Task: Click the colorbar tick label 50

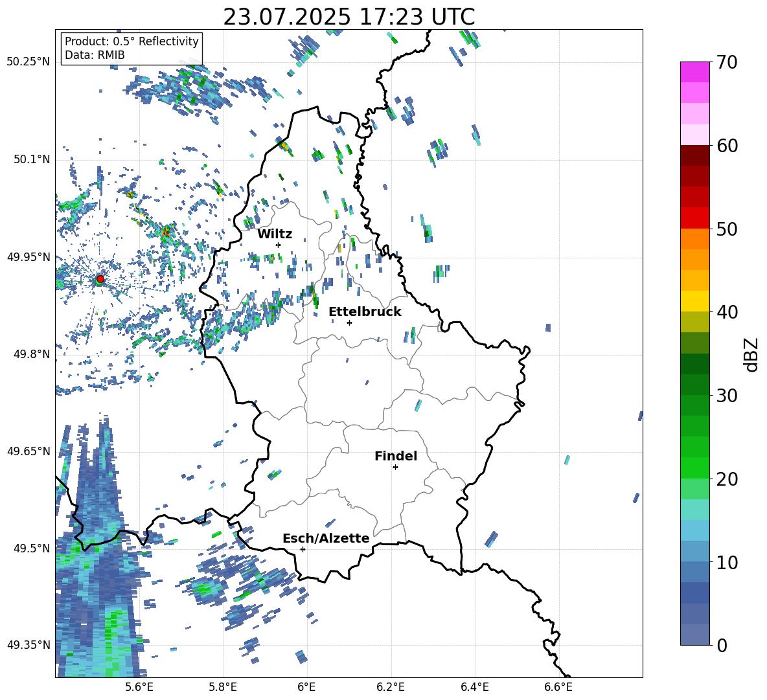Action: [x=726, y=229]
